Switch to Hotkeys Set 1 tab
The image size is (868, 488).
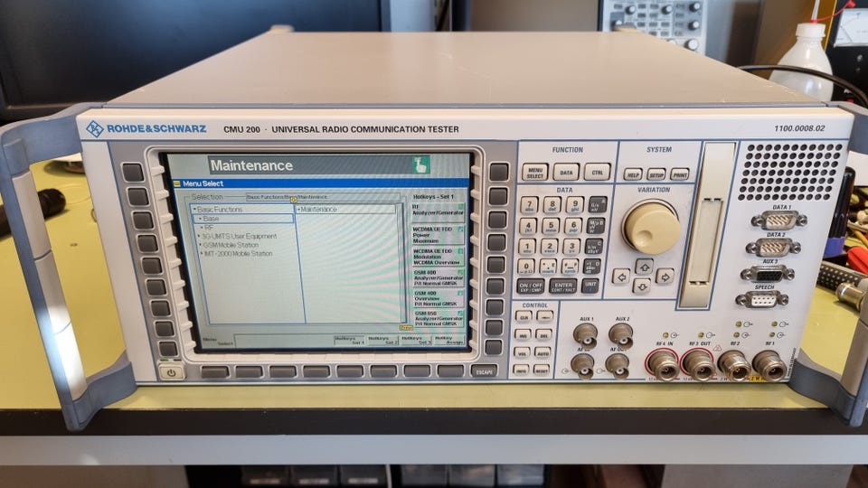(349, 341)
